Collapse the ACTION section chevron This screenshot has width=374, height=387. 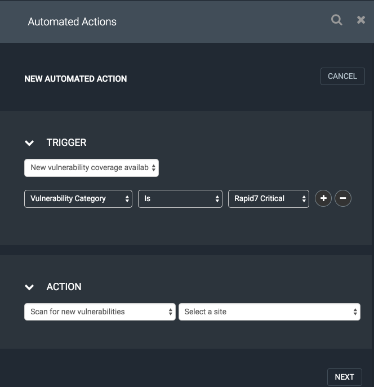(x=29, y=287)
